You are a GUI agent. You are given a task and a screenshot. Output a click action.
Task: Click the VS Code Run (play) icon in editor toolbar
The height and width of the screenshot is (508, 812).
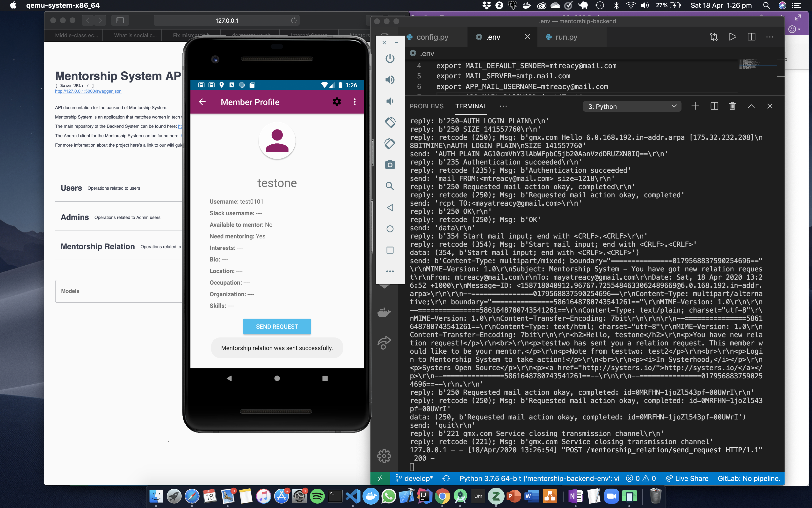click(732, 37)
